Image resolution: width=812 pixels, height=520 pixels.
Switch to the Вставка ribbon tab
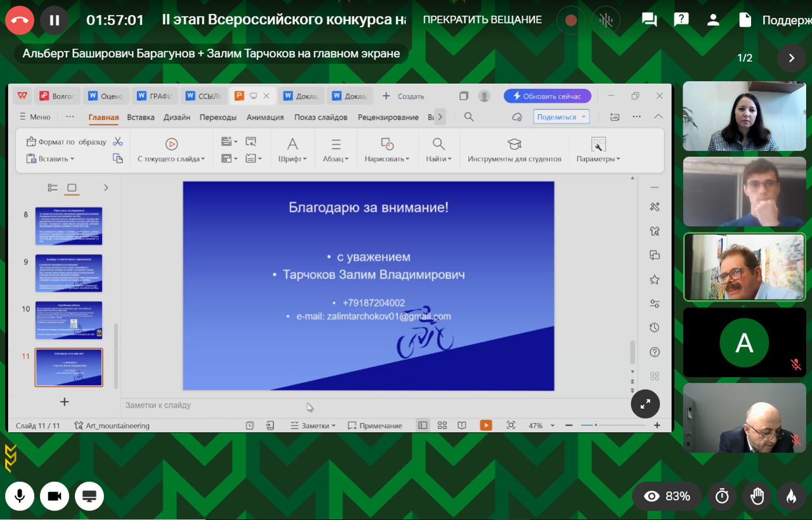[x=141, y=117]
